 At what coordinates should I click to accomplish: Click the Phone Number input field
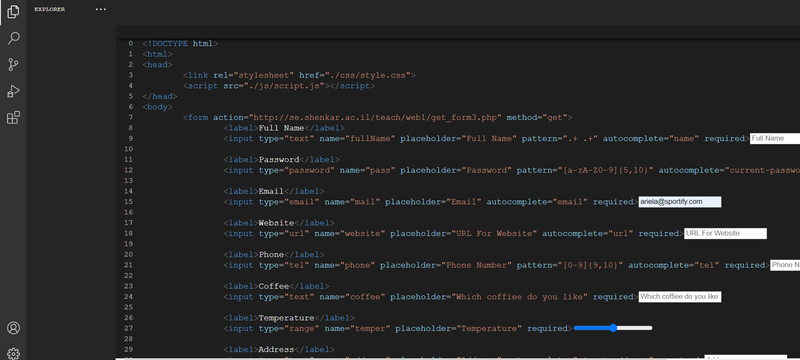(x=785, y=265)
